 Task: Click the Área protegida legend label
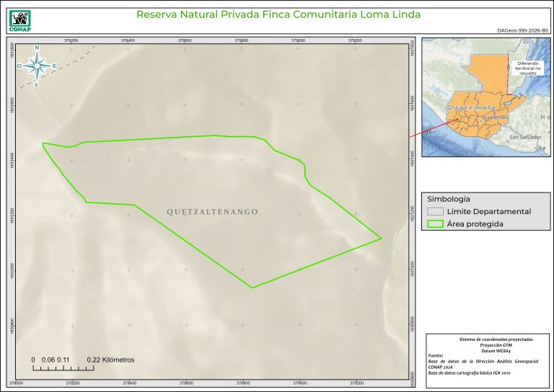click(475, 224)
